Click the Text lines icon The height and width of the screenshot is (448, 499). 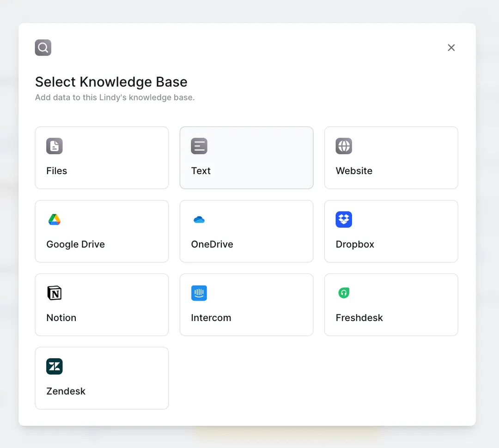tap(199, 146)
